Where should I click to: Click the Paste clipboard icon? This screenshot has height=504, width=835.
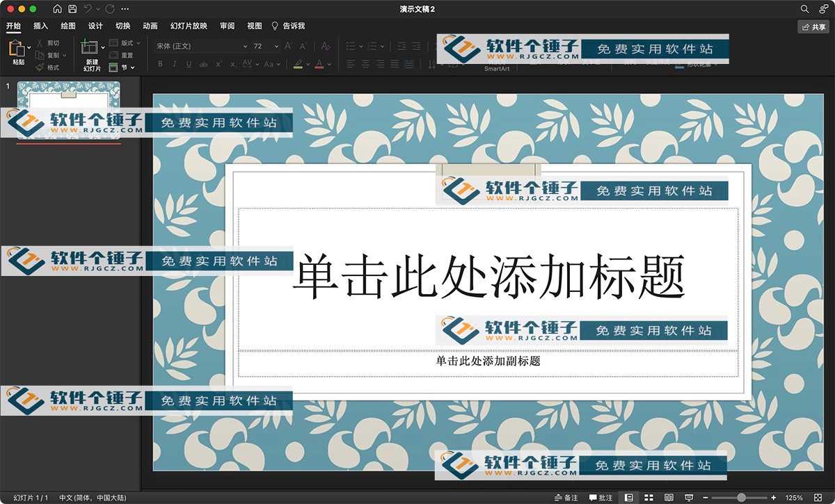pyautogui.click(x=17, y=49)
